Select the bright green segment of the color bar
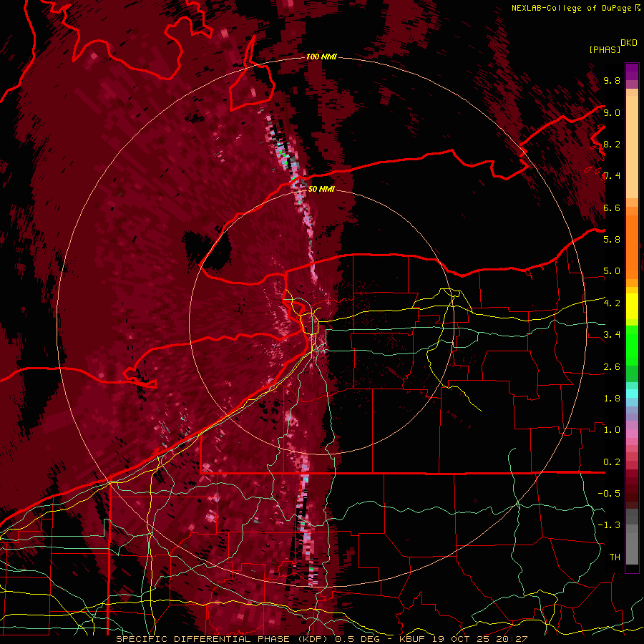This screenshot has width=644, height=644. click(x=632, y=345)
